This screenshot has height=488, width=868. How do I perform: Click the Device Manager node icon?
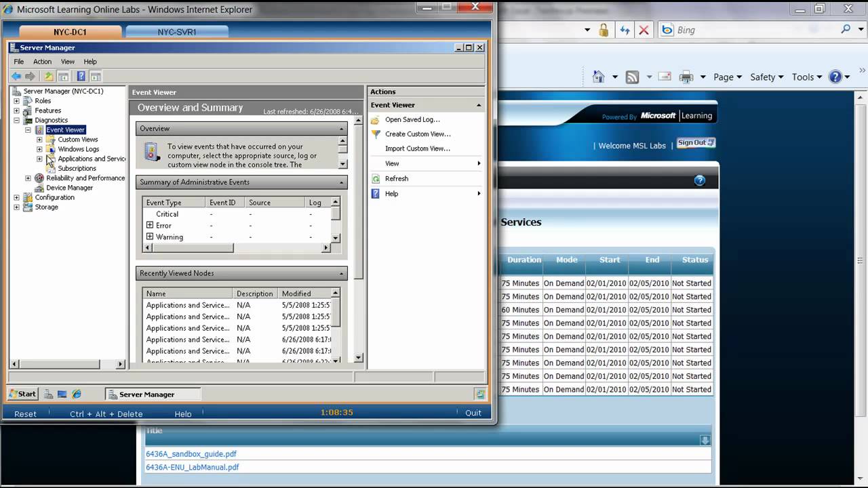coord(39,188)
